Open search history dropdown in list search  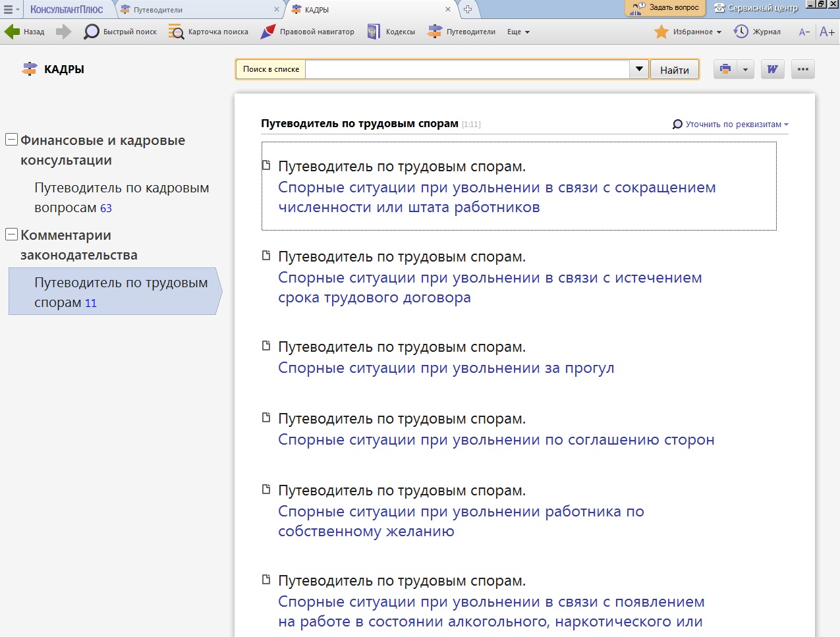pyautogui.click(x=638, y=69)
